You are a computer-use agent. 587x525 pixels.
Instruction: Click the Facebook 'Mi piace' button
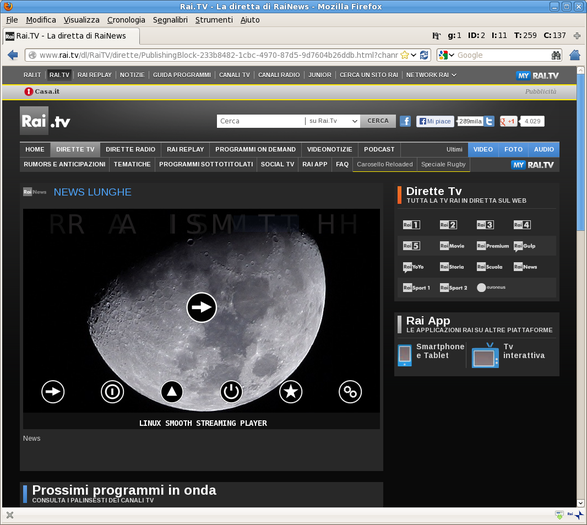(435, 121)
